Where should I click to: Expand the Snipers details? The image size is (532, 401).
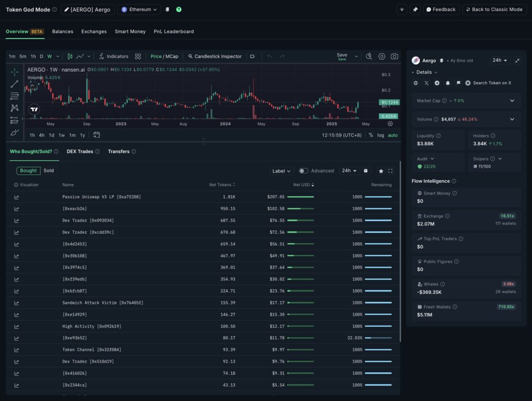(x=500, y=159)
